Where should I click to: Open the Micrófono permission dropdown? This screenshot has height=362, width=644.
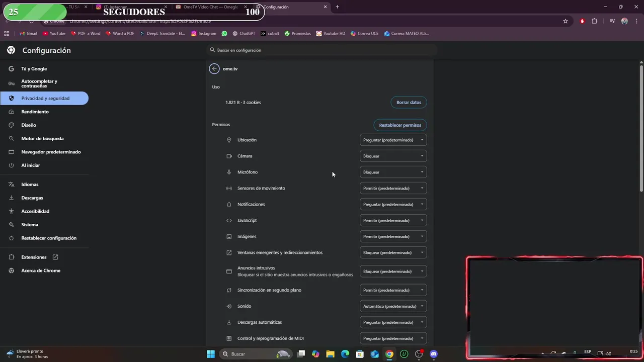click(393, 172)
